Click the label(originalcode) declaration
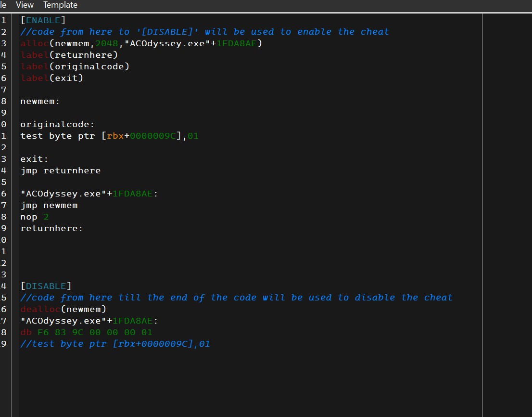 click(75, 66)
